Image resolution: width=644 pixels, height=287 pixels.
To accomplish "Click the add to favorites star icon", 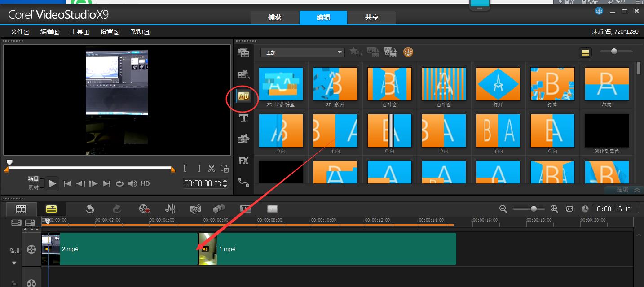I will coord(355,52).
